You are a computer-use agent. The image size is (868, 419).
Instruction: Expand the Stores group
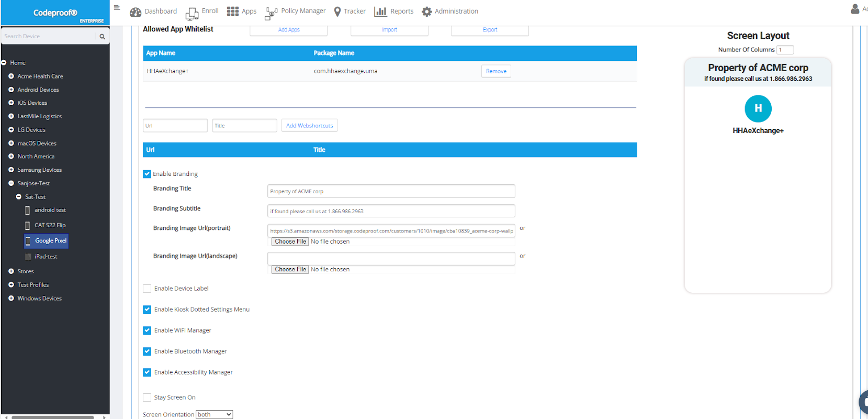(11, 271)
